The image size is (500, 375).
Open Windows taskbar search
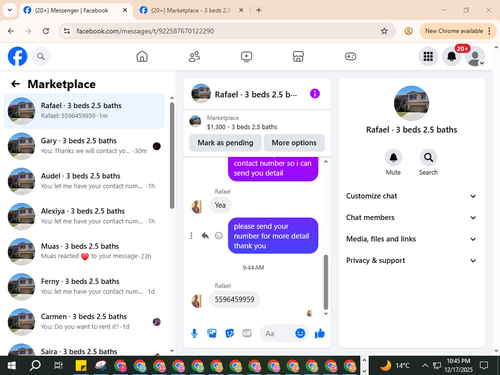(35, 366)
